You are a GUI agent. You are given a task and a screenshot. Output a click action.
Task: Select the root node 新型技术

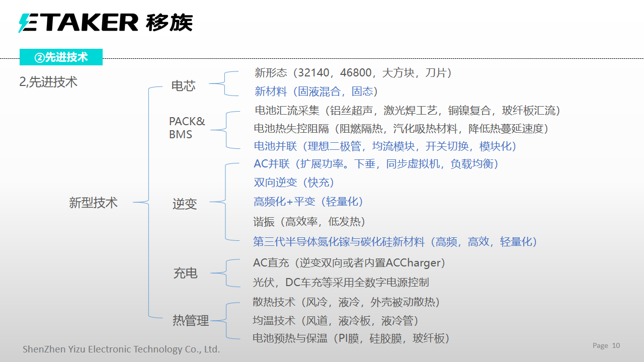point(93,203)
